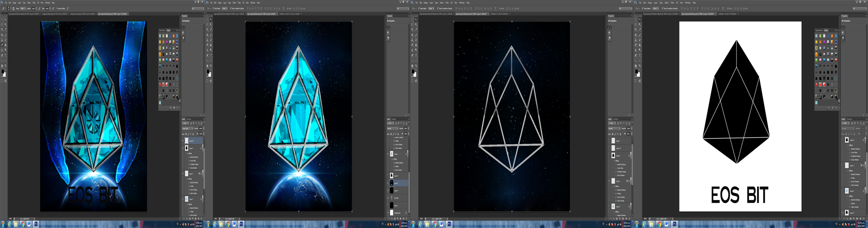Select Lasso tool in hands-artwork window

point(2,24)
